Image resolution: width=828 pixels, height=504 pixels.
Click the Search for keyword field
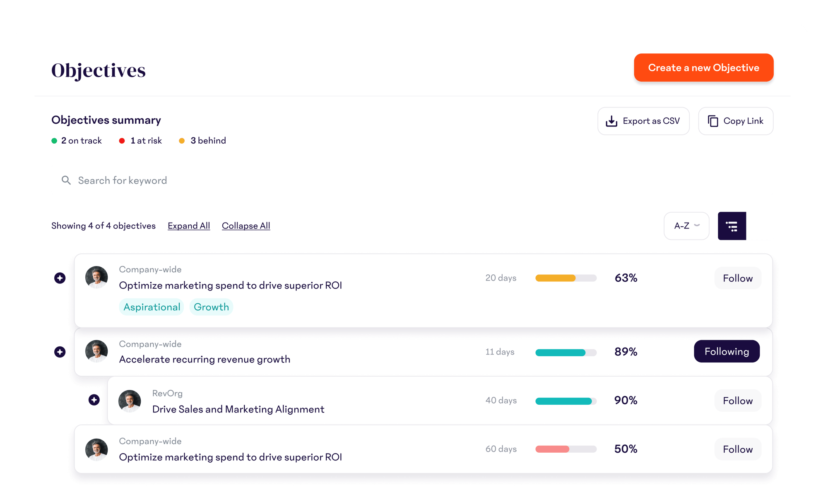(123, 180)
